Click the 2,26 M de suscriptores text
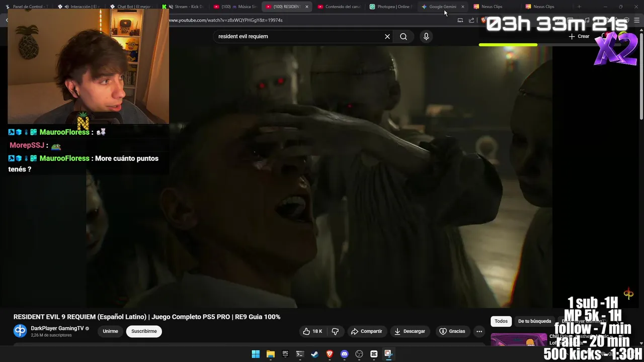This screenshot has width=644, height=362. click(51, 335)
